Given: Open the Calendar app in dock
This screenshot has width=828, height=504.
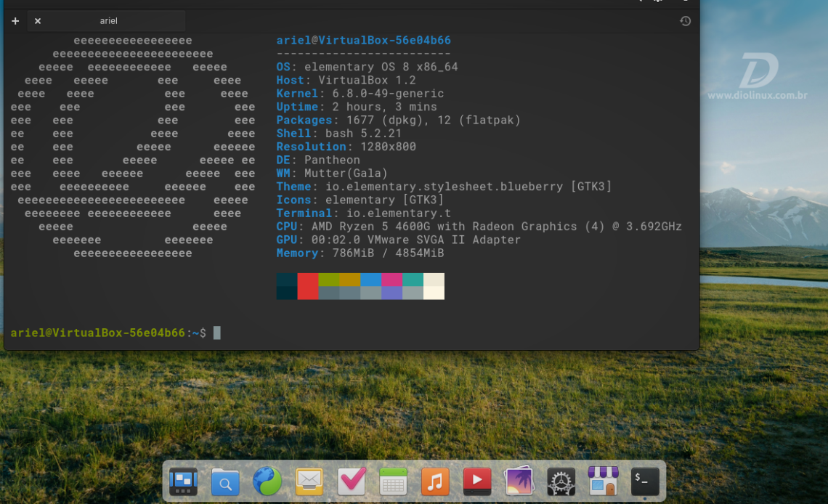Looking at the screenshot, I should tap(394, 481).
